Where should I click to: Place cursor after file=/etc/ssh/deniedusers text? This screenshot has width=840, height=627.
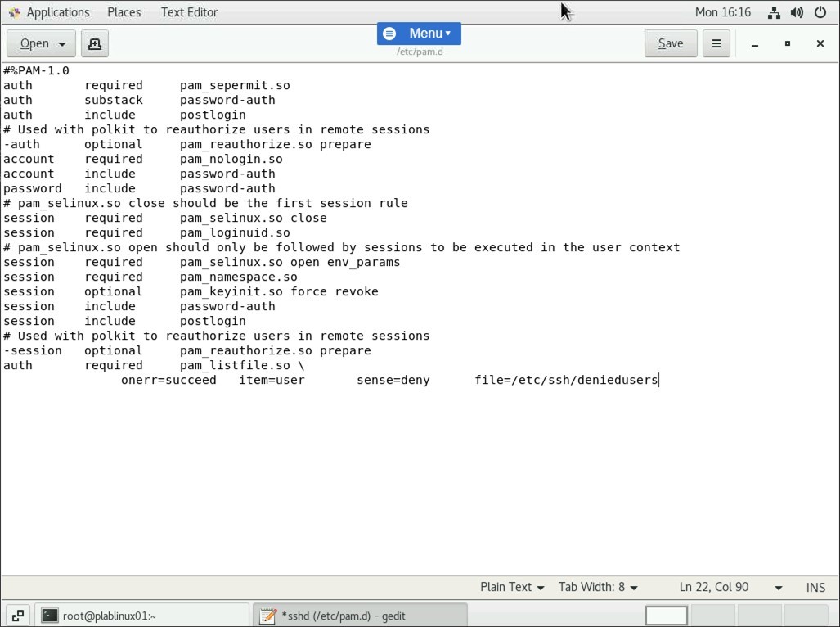tap(659, 380)
